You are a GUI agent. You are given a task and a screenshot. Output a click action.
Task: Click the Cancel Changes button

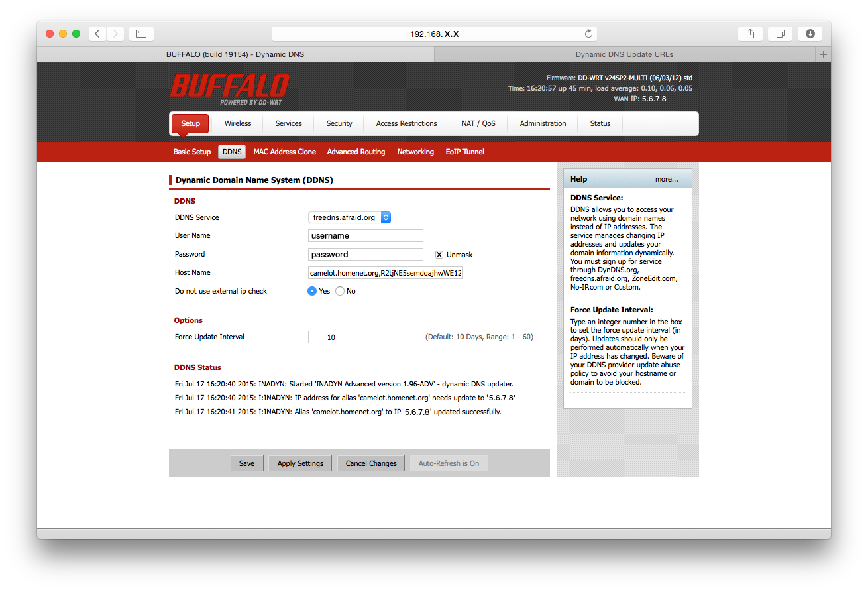370,463
